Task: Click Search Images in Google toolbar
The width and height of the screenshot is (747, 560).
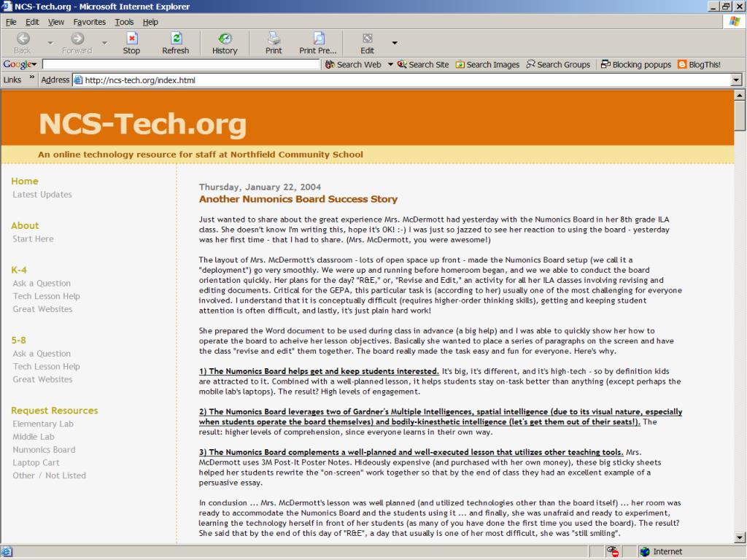Action: 487,64
